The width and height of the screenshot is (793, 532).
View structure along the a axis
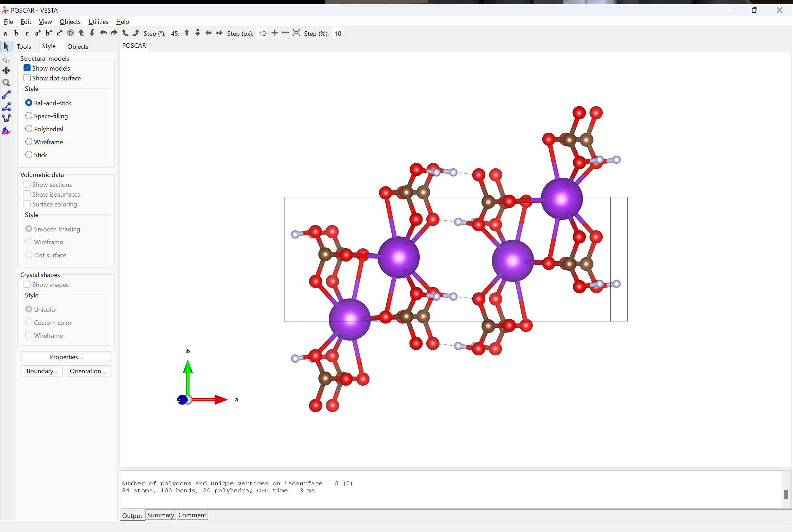[5, 33]
